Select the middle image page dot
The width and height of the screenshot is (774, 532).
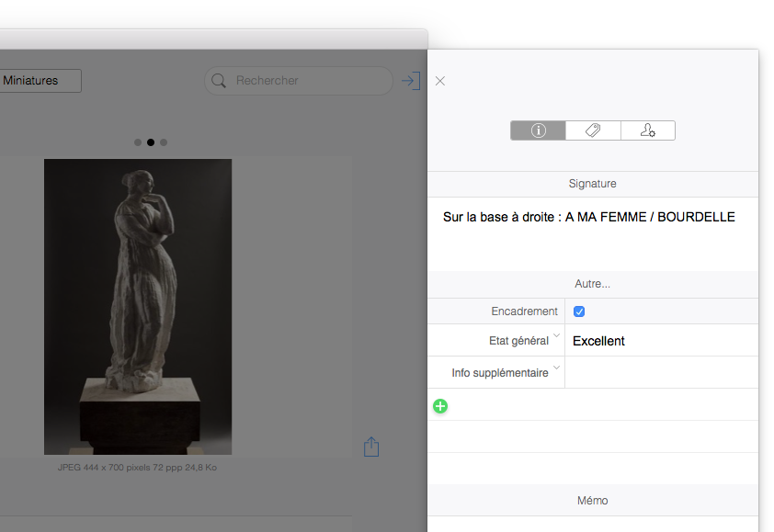(151, 142)
